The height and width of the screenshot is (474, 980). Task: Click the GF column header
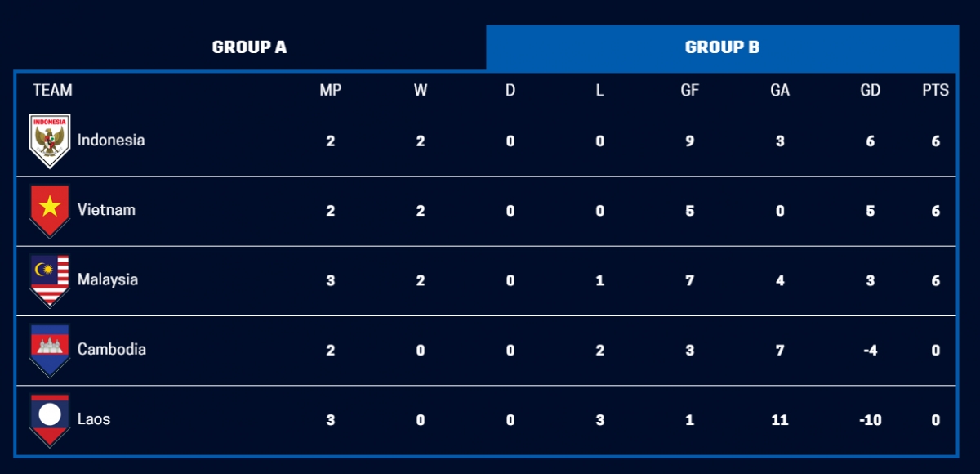[690, 91]
